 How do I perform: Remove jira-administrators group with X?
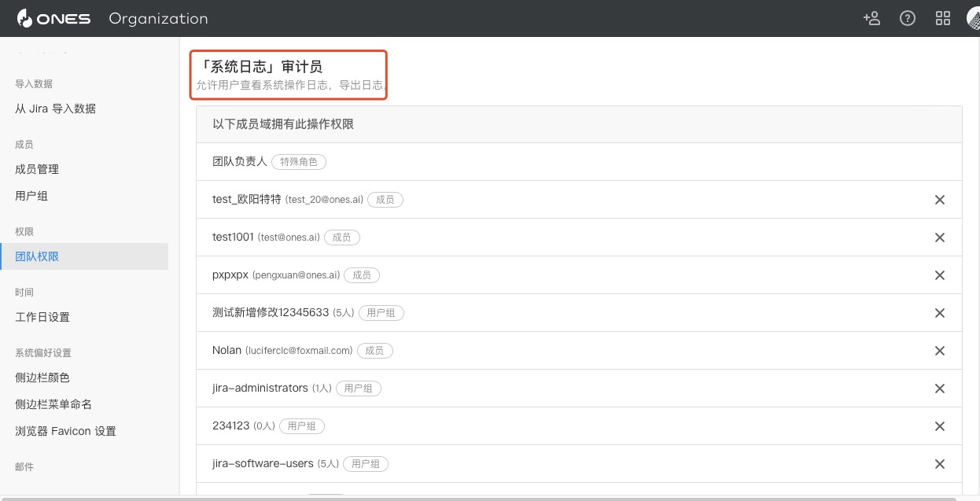(939, 389)
